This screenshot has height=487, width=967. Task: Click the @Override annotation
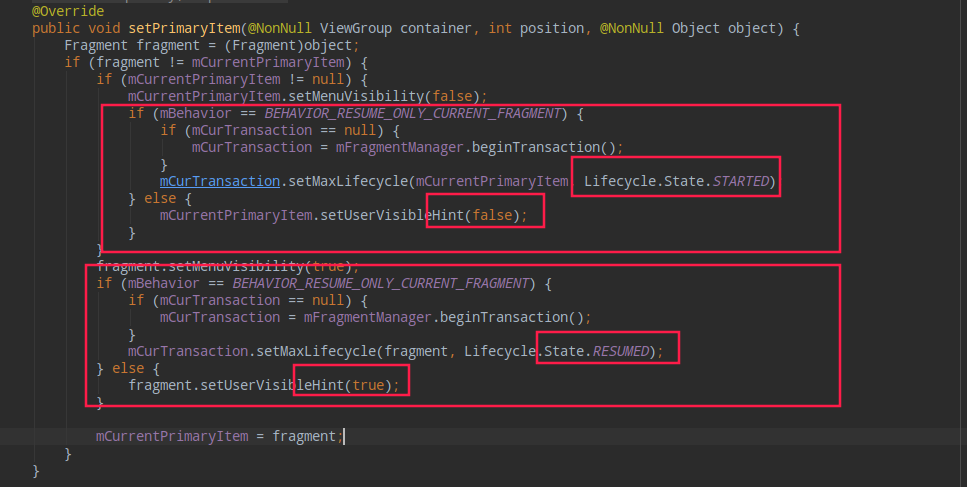68,11
